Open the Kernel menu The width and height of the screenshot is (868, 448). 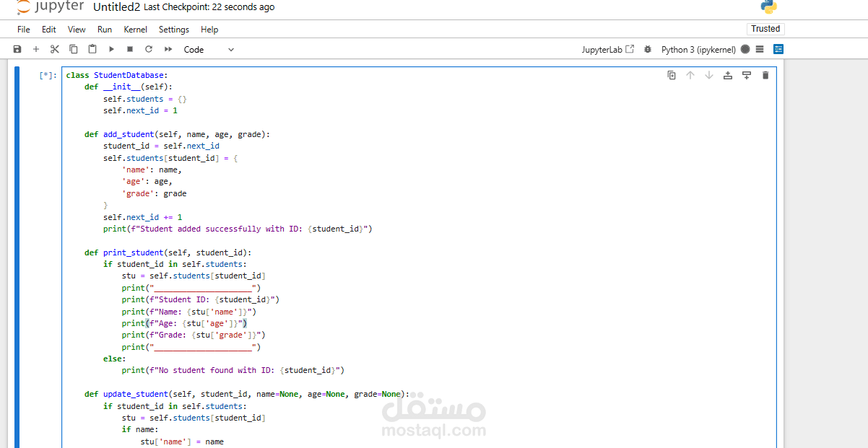click(135, 30)
